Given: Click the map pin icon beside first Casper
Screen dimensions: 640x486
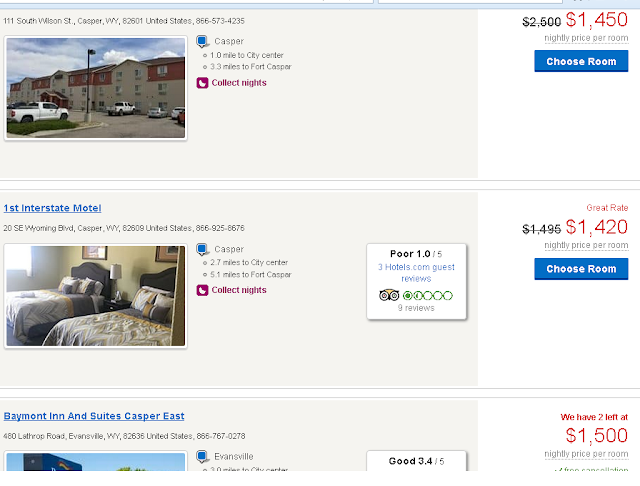Looking at the screenshot, I should point(202,42).
